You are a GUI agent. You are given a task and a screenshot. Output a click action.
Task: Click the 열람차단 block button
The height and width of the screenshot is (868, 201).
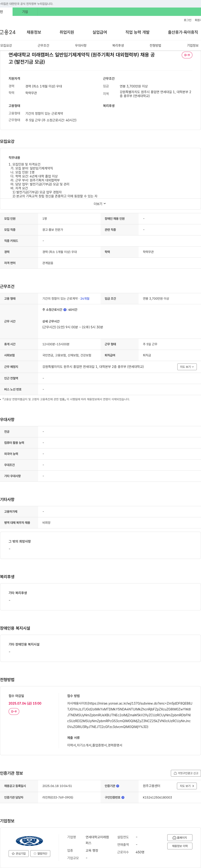coord(40,853)
